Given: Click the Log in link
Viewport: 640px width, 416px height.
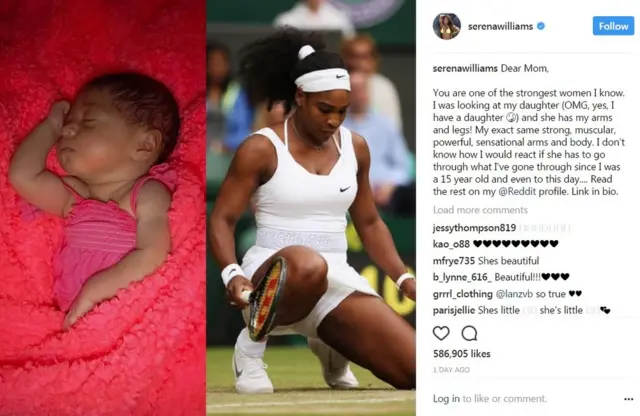Looking at the screenshot, I should [x=446, y=398].
